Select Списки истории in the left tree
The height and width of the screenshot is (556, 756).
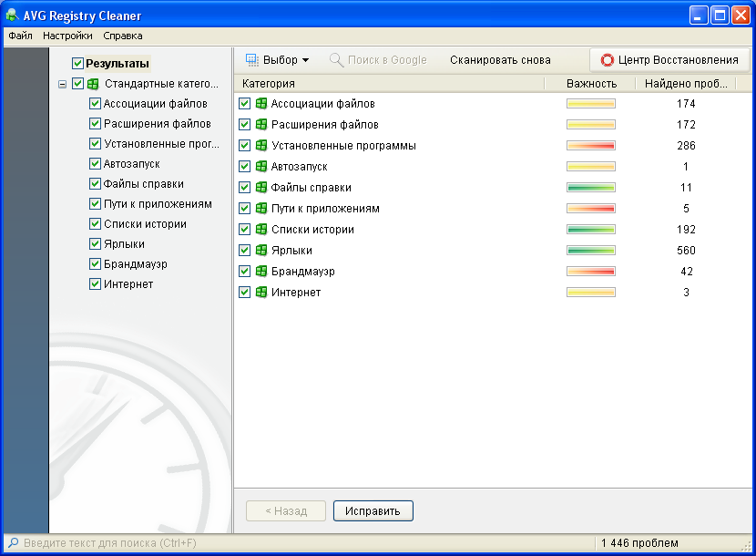click(145, 224)
